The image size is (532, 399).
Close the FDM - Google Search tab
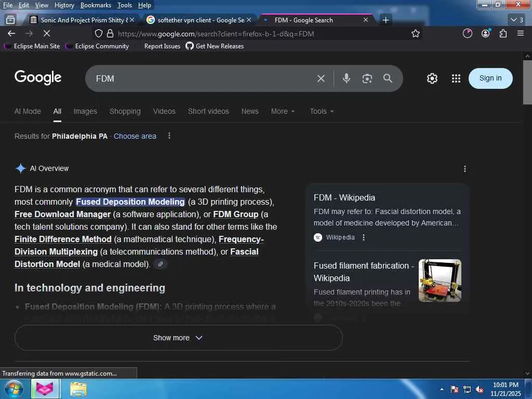point(365,20)
